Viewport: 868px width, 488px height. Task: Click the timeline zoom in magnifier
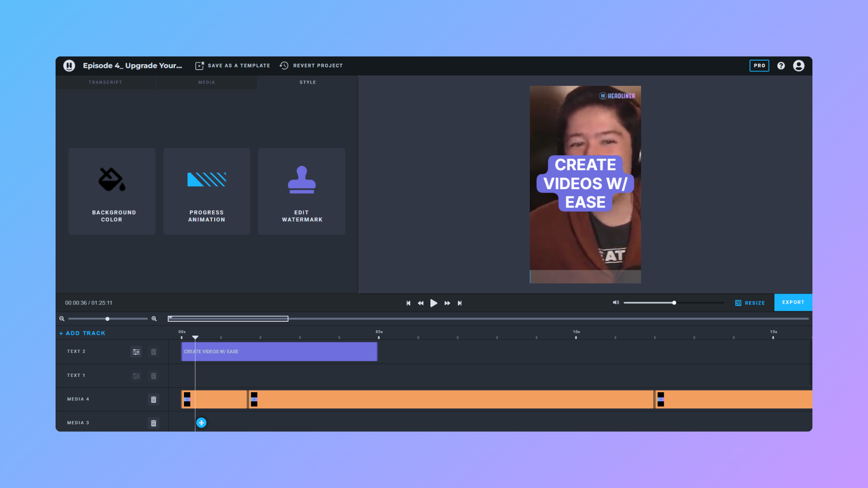pyautogui.click(x=154, y=319)
